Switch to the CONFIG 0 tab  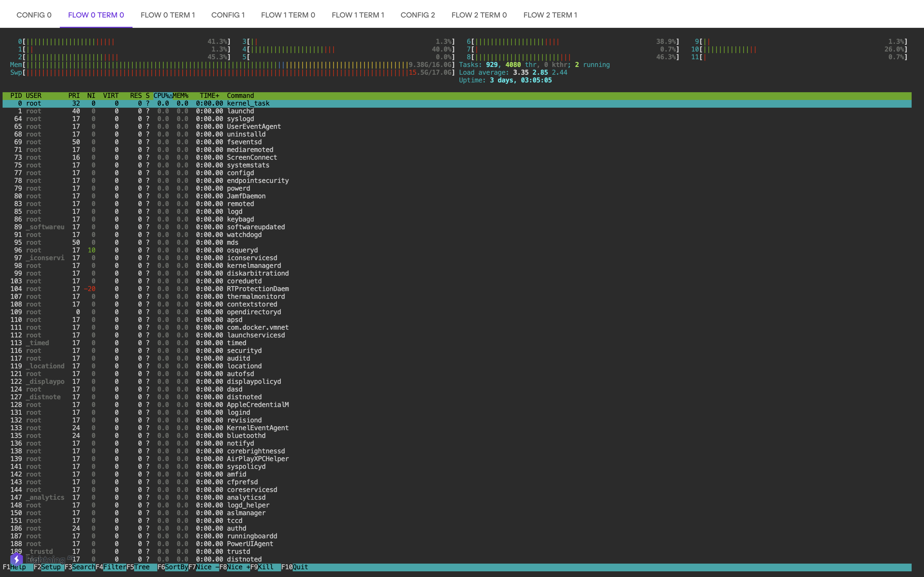pyautogui.click(x=34, y=15)
